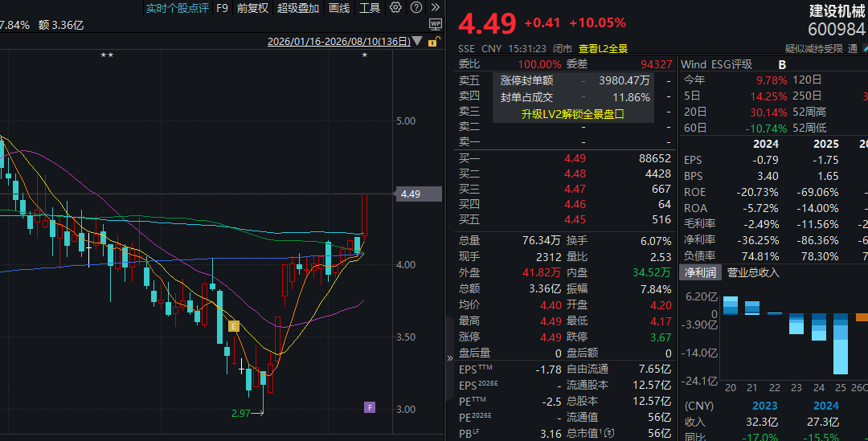Collapse side panel with the » handle

pos(449,358)
